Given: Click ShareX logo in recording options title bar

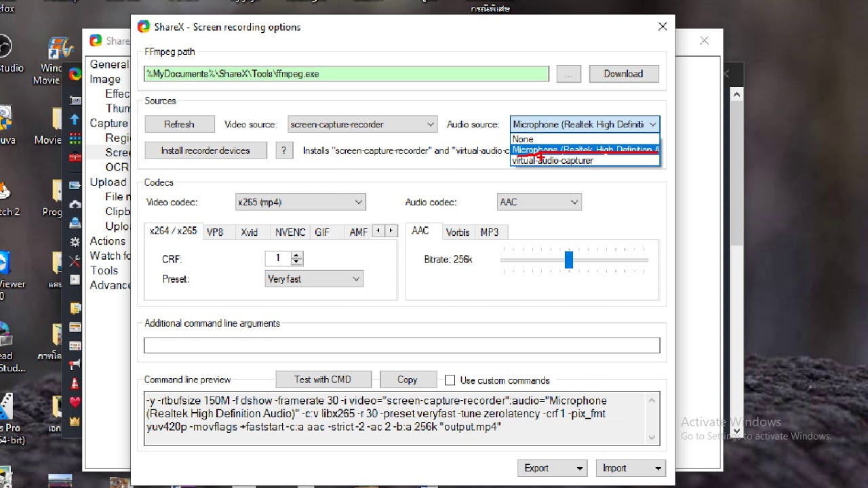Looking at the screenshot, I should (144, 27).
